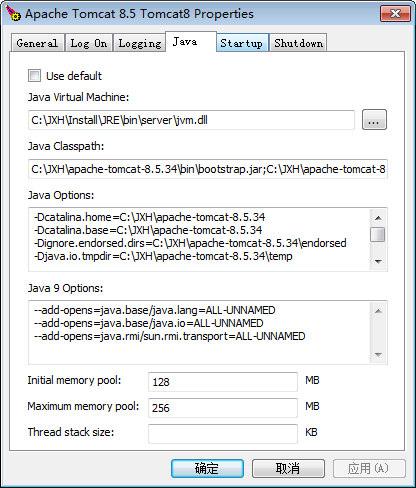This screenshot has width=416, height=488.
Task: Enable the Use default checkbox
Action: pos(34,76)
